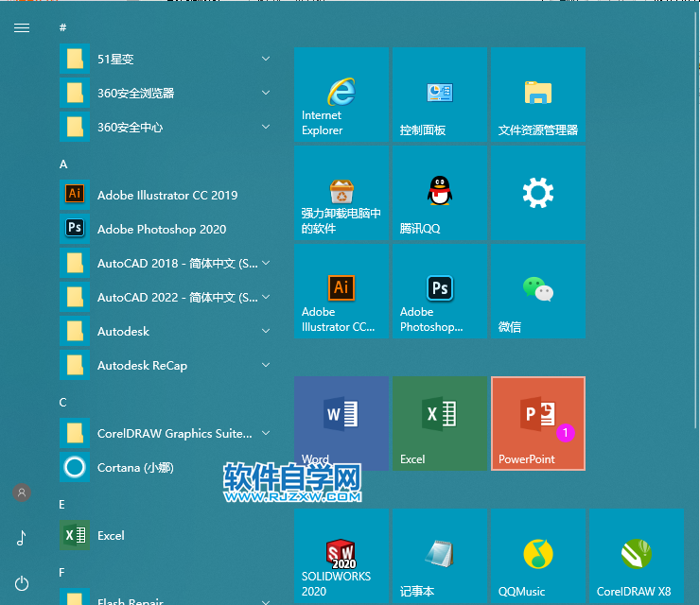
Task: Click the hamburger menu at top left
Action: point(22,28)
